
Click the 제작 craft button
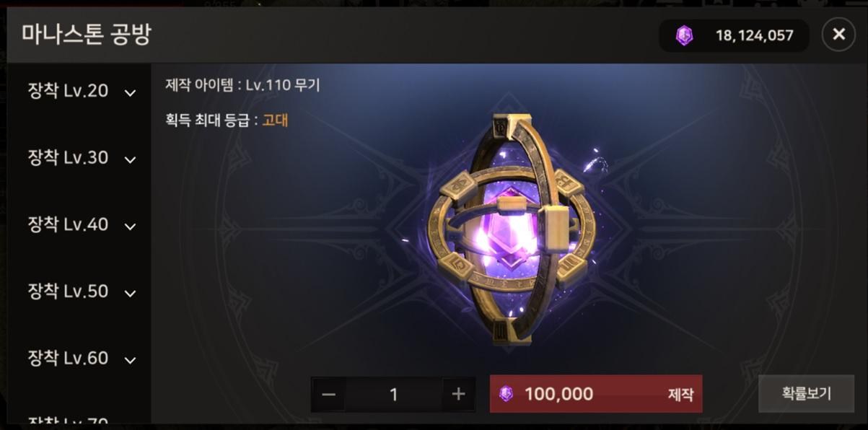tap(596, 394)
